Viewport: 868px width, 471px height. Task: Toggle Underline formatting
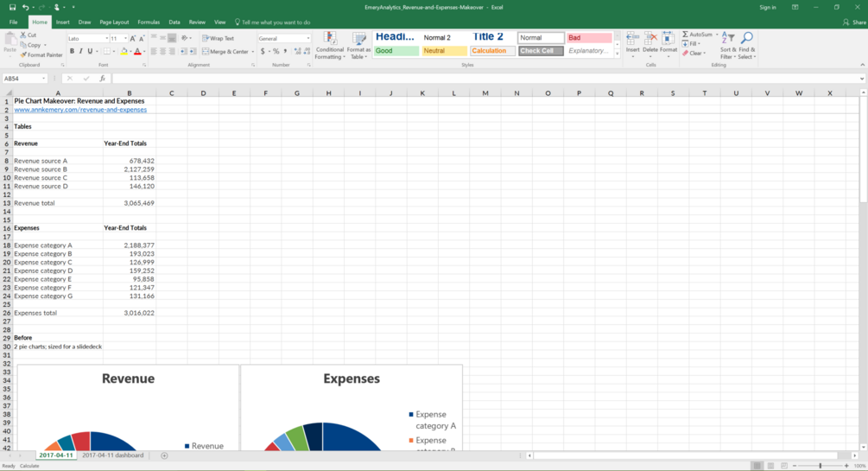coord(90,52)
